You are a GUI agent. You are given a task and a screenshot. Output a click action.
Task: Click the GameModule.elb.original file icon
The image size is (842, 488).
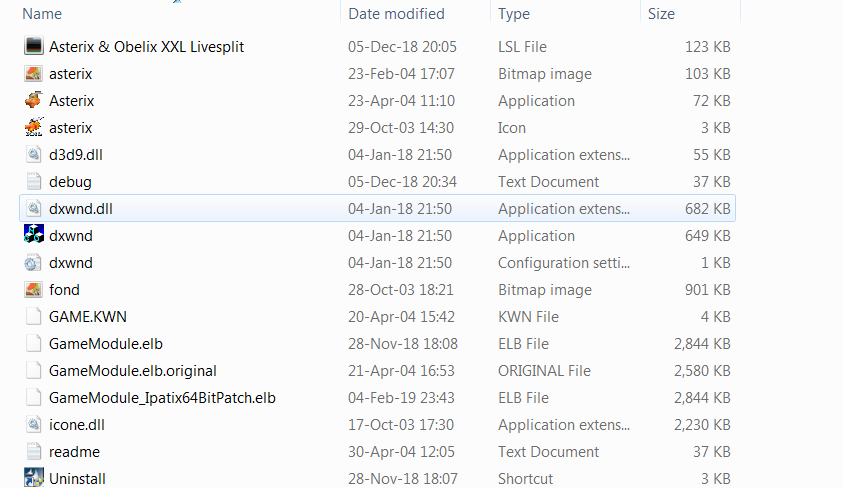[x=33, y=370]
